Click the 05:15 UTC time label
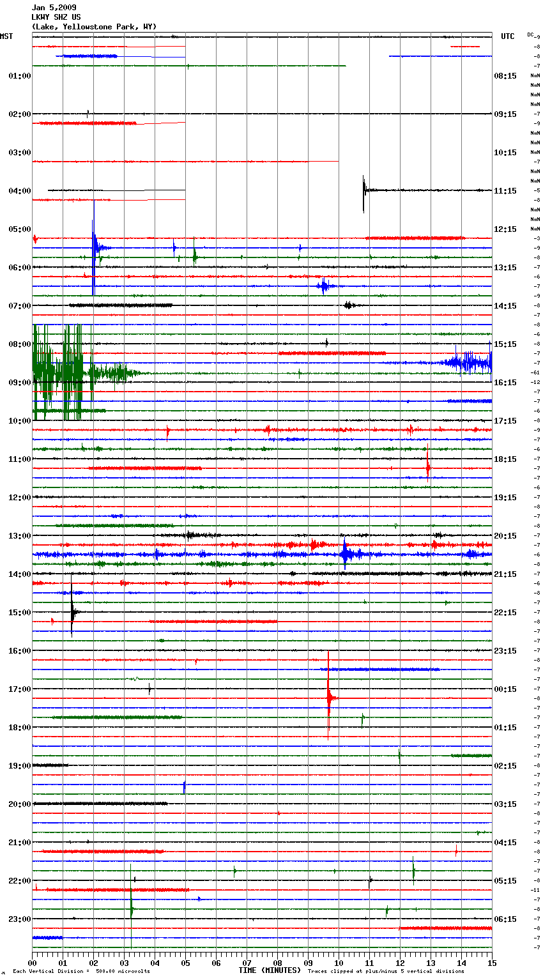This screenshot has height=980, width=543. click(x=505, y=881)
